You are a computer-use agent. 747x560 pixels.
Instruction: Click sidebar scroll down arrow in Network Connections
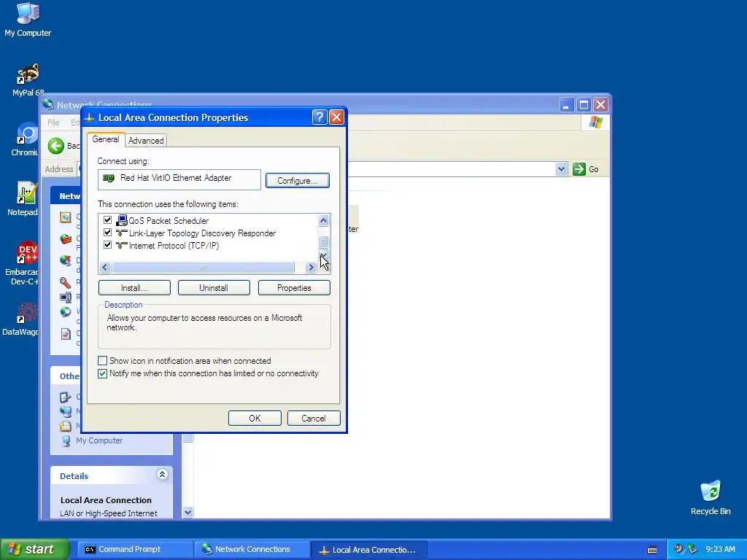(187, 513)
